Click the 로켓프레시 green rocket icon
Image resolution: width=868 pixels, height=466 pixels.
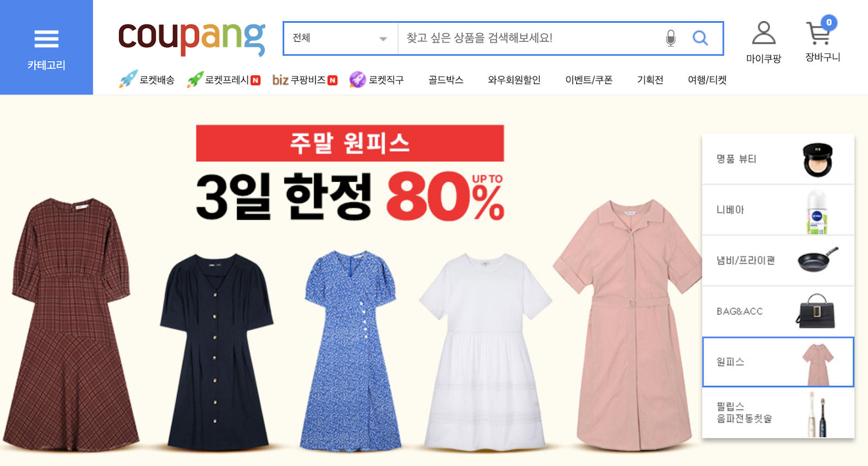click(x=195, y=80)
